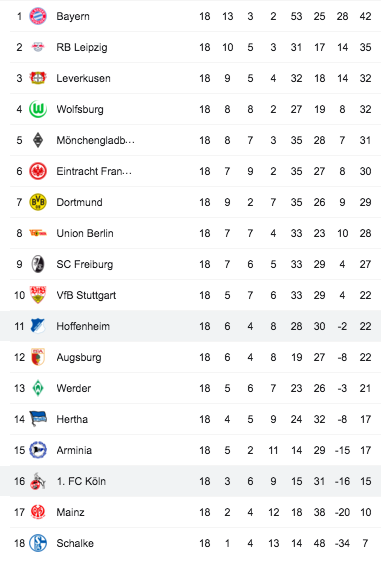Click Bayern's 42 points value
Screen dimensions: 381x567
(365, 16)
